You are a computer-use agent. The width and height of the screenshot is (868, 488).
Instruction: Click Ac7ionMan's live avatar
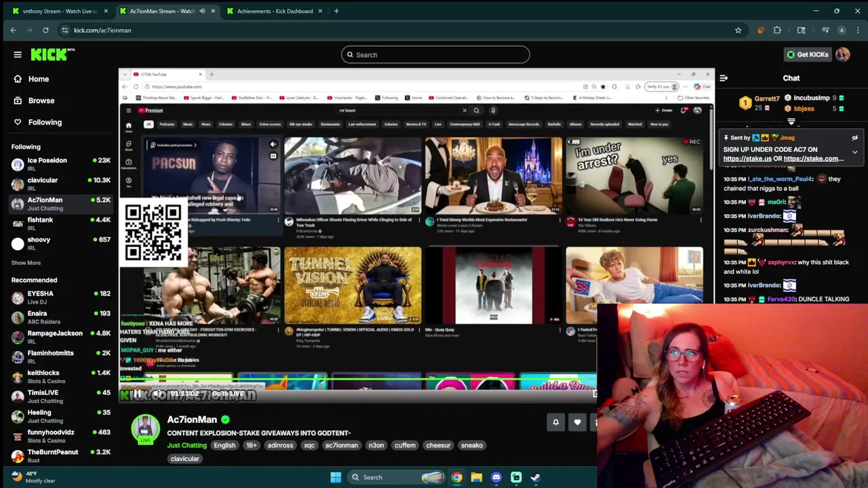[x=145, y=429]
